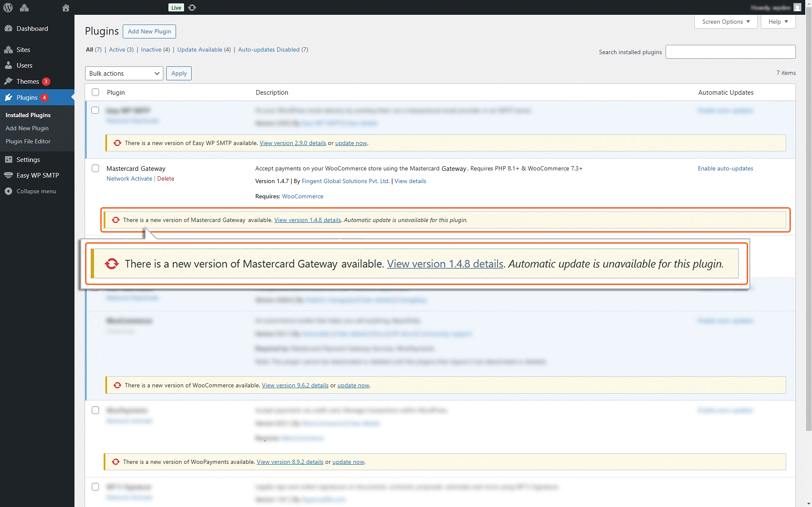Screen dimensions: 812x507
Task: View details of Mastercard Gateway
Action: (410, 181)
